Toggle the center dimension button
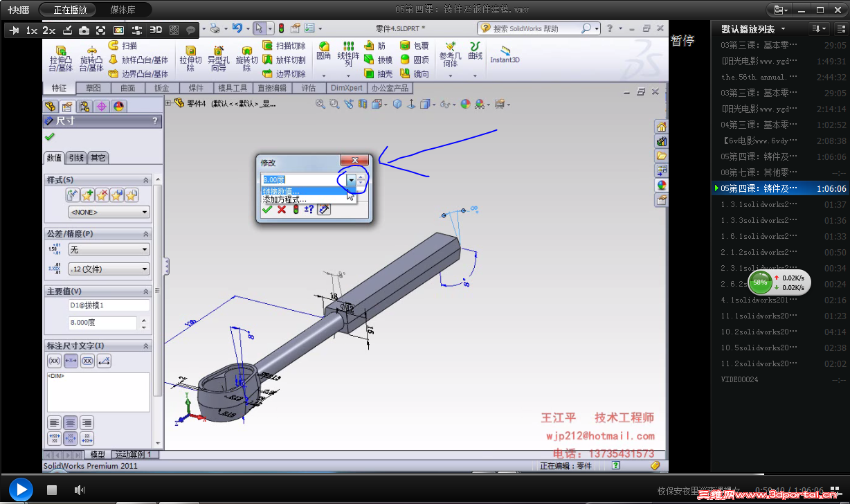Image resolution: width=850 pixels, height=504 pixels. click(x=71, y=361)
